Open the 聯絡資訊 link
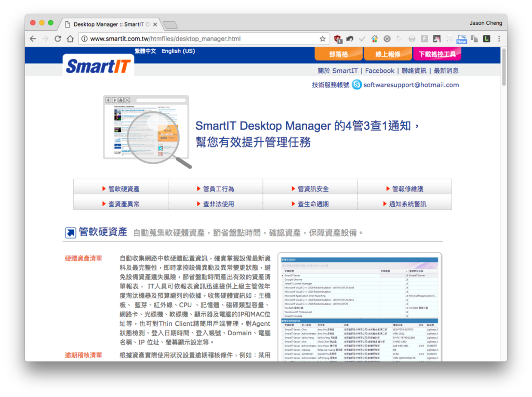Screen dimensions: 532x397 tap(414, 71)
